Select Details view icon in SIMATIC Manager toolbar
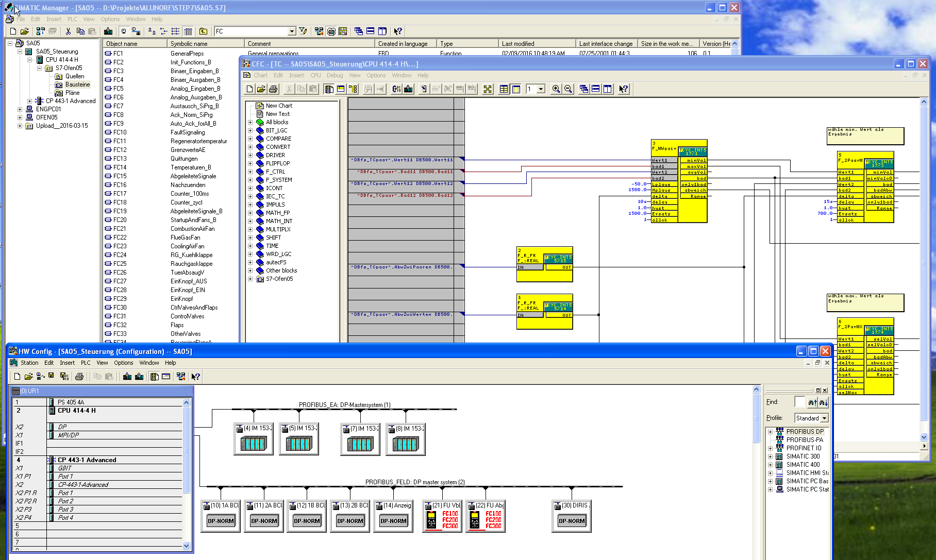This screenshot has width=936, height=560. pyautogui.click(x=188, y=31)
